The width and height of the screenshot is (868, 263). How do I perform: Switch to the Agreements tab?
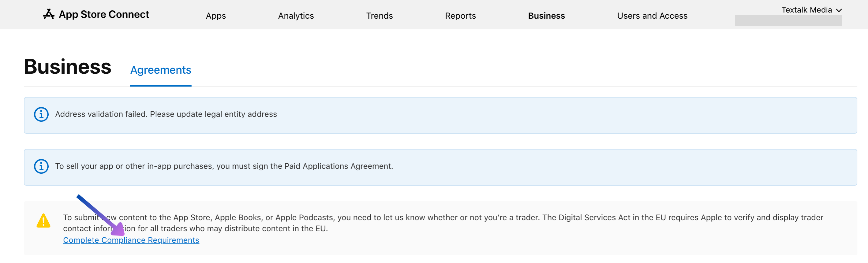coord(161,70)
